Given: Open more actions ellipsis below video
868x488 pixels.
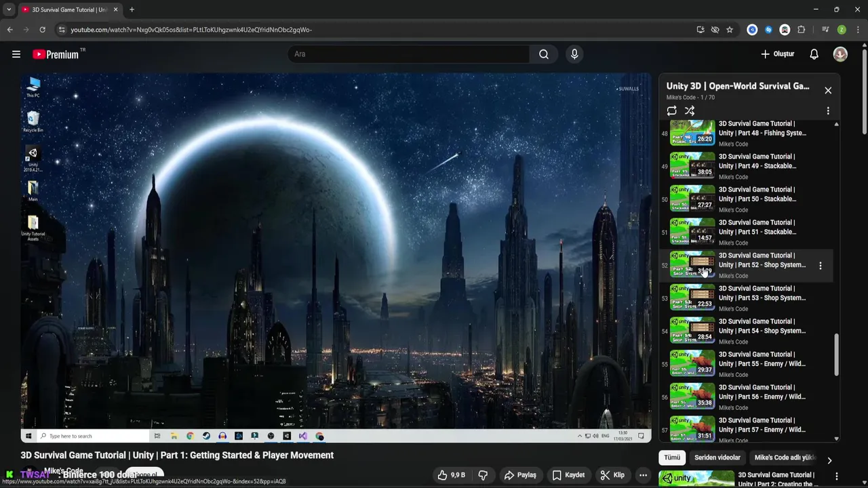Looking at the screenshot, I should (x=643, y=475).
